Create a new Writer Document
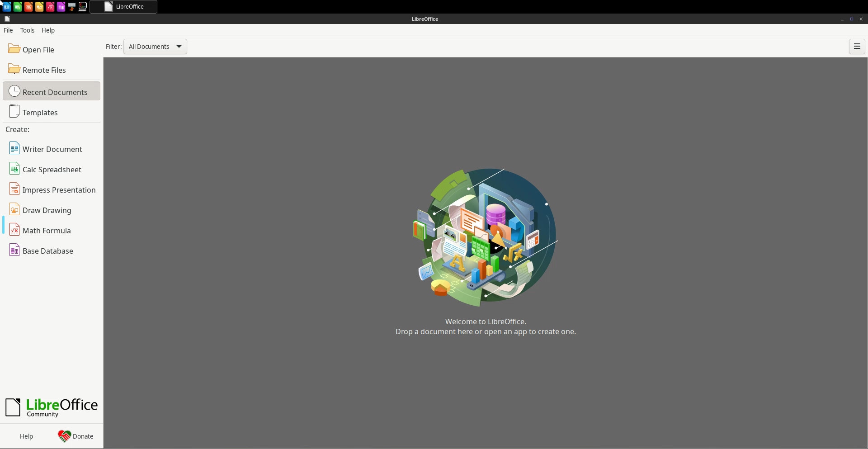This screenshot has height=449, width=868. coord(52,149)
